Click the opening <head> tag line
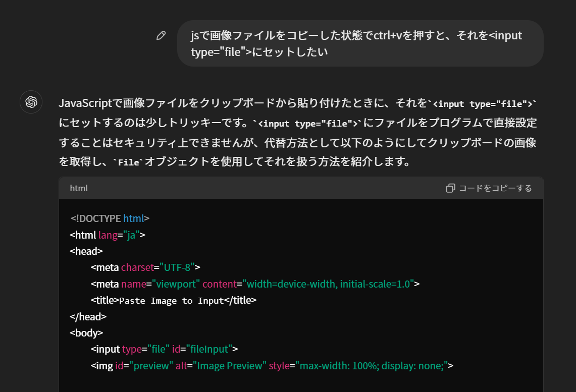Screen dimensions: 576x392 [86, 251]
